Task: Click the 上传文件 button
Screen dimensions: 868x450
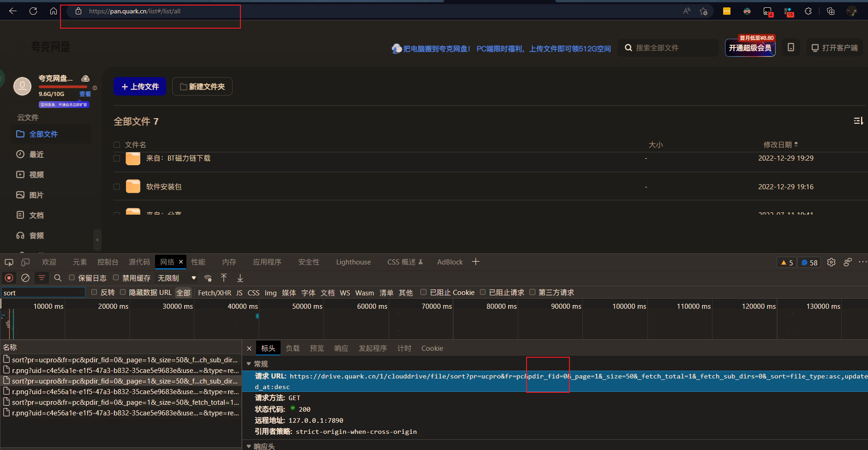Action: (140, 86)
